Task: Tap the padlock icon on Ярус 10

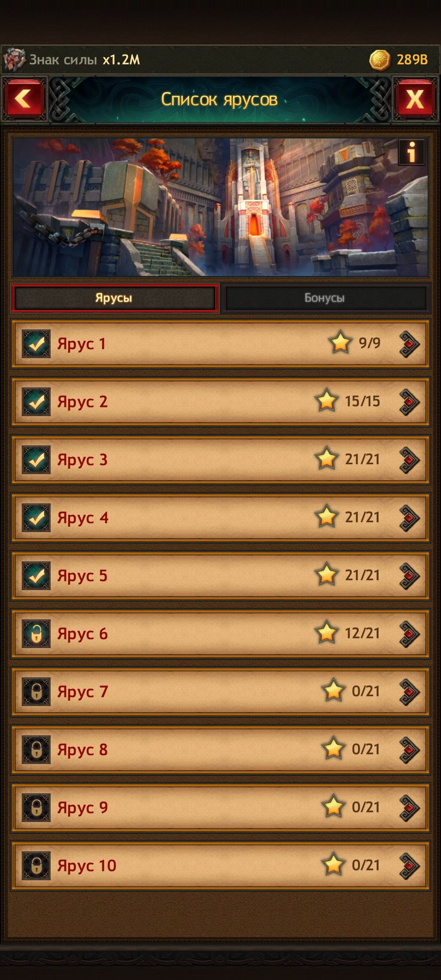Action: click(x=36, y=866)
